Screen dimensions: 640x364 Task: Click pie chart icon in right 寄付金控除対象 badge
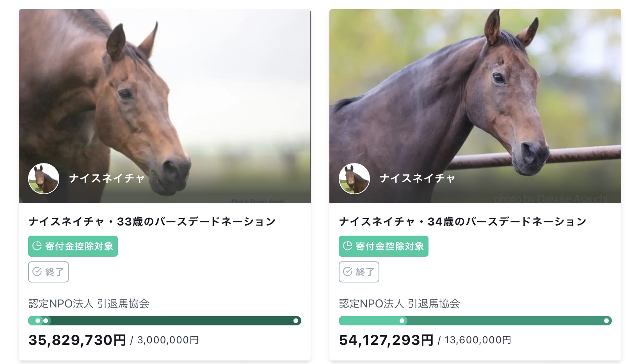(x=348, y=246)
